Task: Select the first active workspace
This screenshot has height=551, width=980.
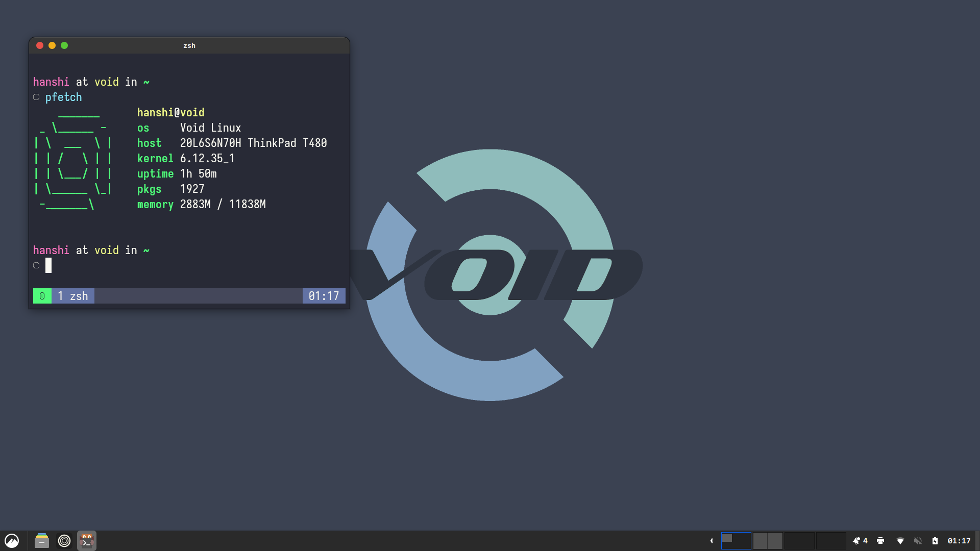Action: click(736, 541)
